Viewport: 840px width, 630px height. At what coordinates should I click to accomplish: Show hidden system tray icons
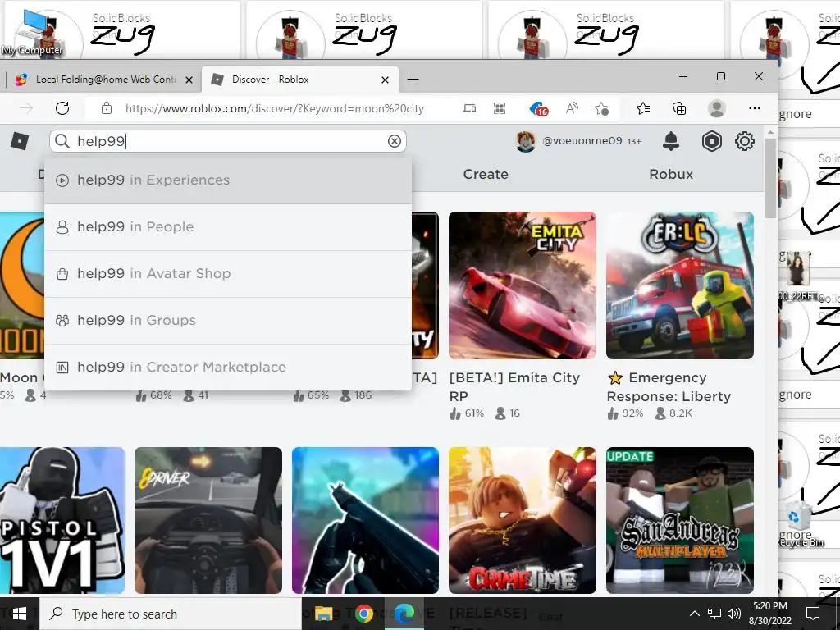tap(694, 614)
